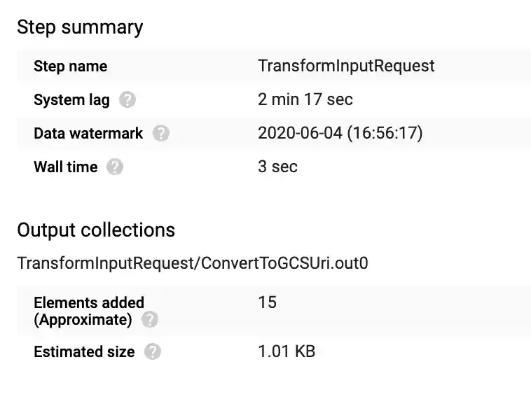This screenshot has width=531, height=420.
Task: Click the TransformInputRequest/ConvertToGCSUri.out0 collection name
Action: point(193,263)
